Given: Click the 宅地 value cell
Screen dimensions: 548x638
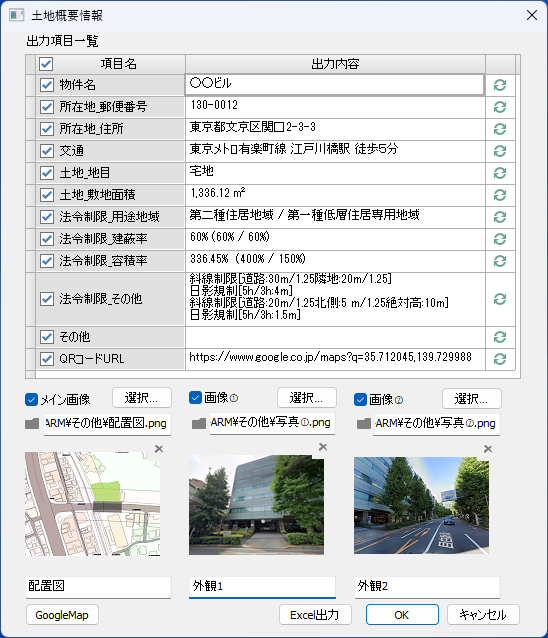Looking at the screenshot, I should [335, 173].
